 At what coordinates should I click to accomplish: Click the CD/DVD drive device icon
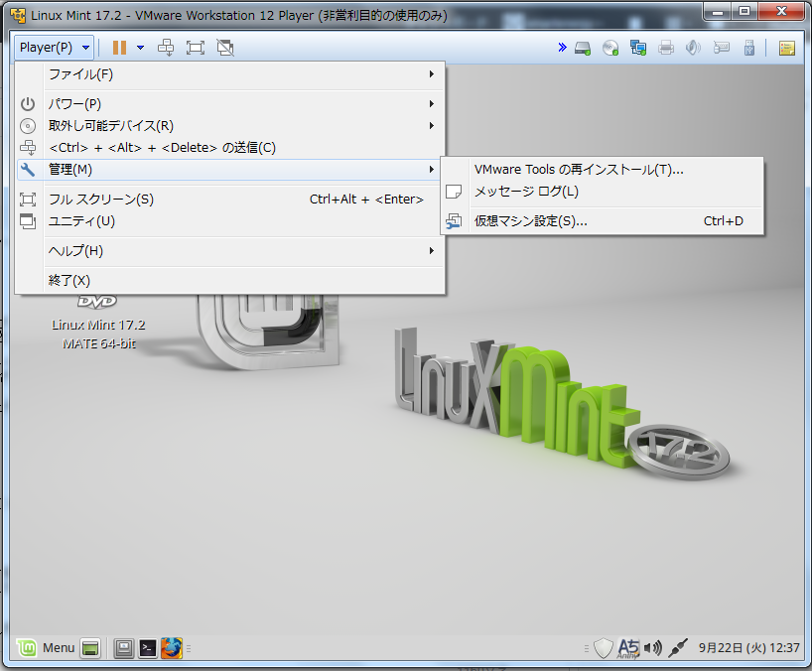coord(610,49)
